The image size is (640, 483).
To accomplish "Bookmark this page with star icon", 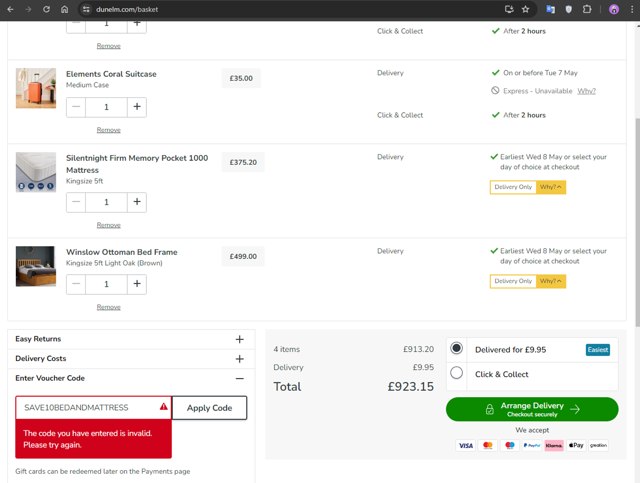I will pyautogui.click(x=525, y=9).
